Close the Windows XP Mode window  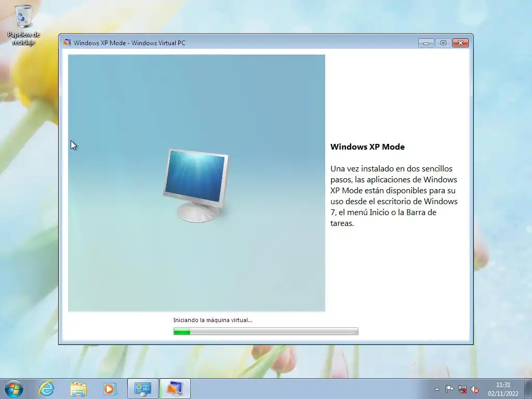coord(460,43)
